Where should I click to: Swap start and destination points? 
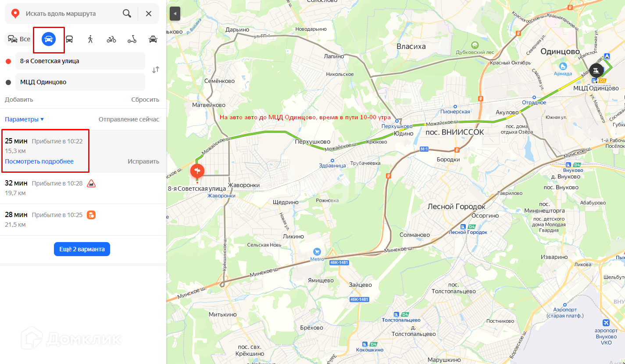coord(155,70)
